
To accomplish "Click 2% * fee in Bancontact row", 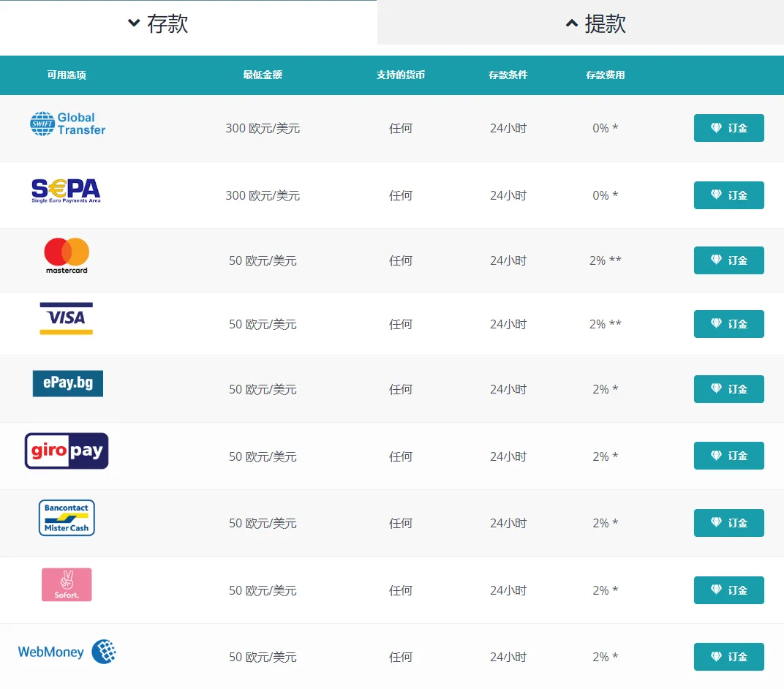I will pos(606,523).
